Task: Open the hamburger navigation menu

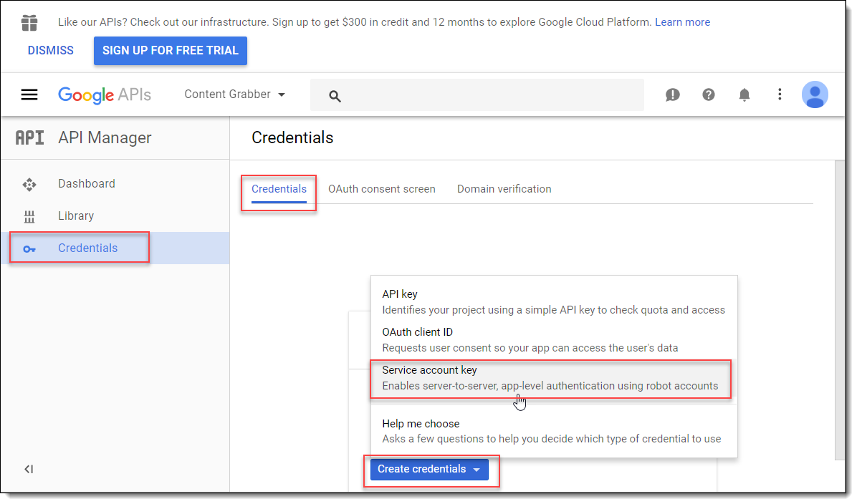Action: (29, 95)
